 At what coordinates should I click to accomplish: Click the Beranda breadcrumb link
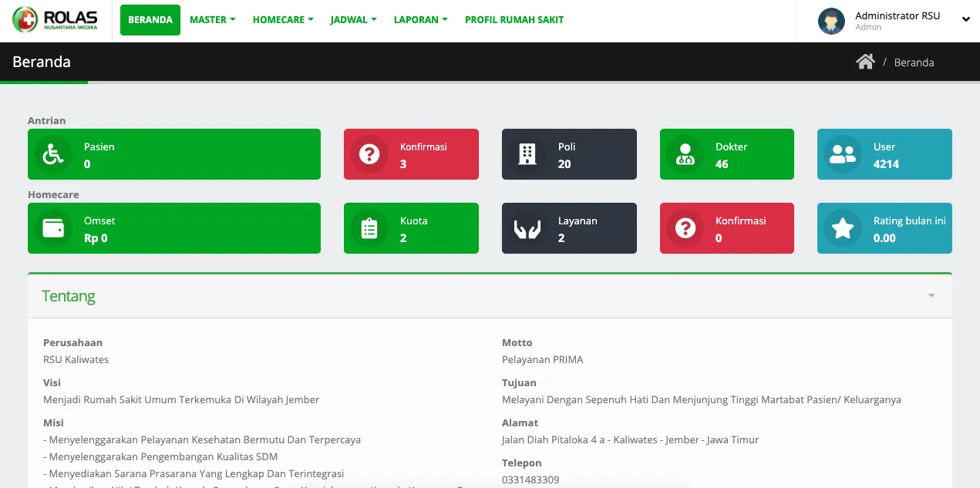coord(914,62)
